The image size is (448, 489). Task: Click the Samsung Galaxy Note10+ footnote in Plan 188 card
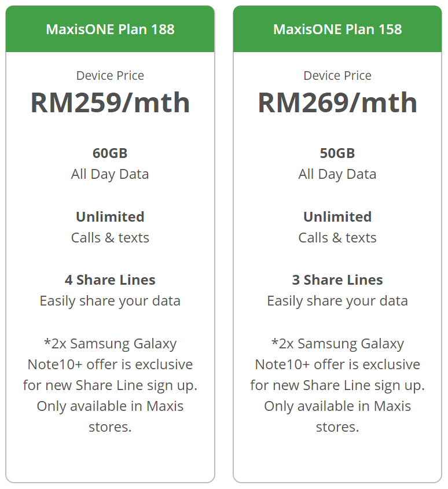tap(110, 385)
